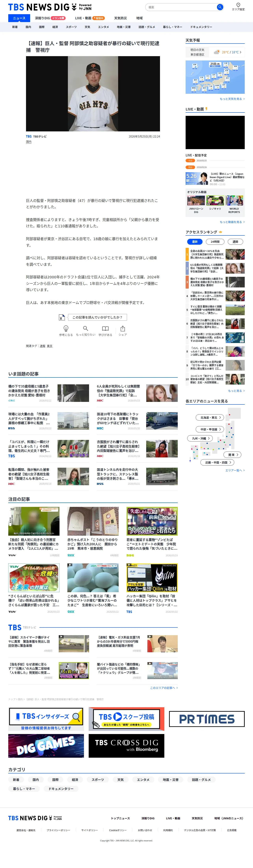The width and height of the screenshot is (253, 868).
Task: Go to 新着 in the top category bar
Action: [15, 27]
